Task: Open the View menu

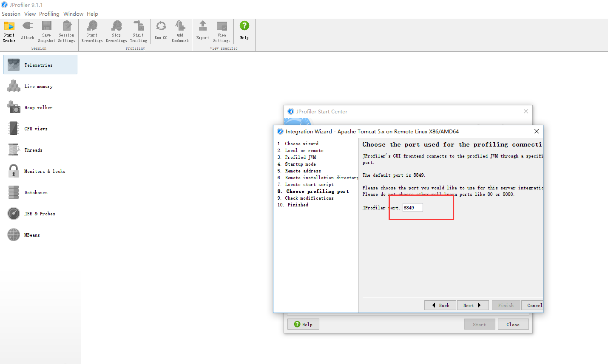Action: 30,14
